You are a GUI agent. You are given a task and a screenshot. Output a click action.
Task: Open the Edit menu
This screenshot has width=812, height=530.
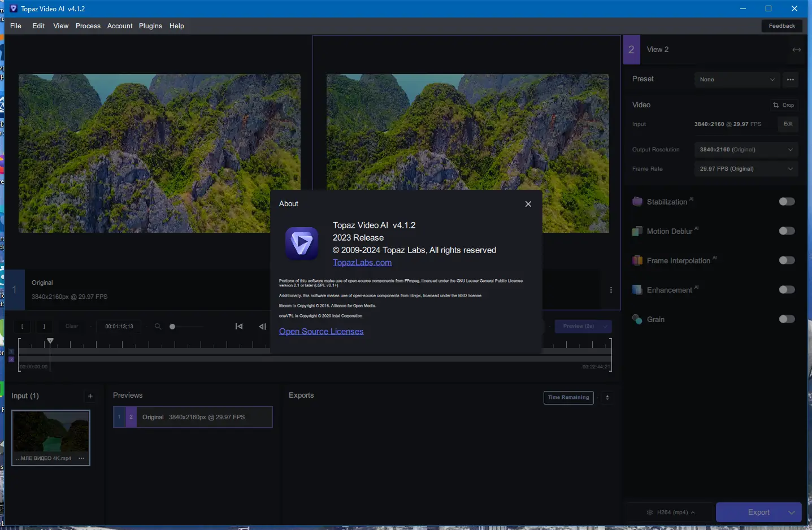[x=38, y=26]
